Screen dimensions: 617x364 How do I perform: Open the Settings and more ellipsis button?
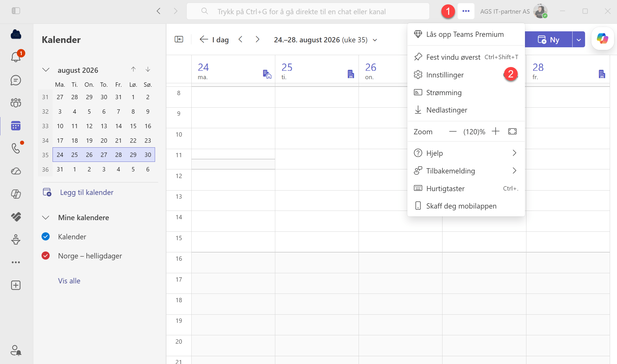click(466, 11)
